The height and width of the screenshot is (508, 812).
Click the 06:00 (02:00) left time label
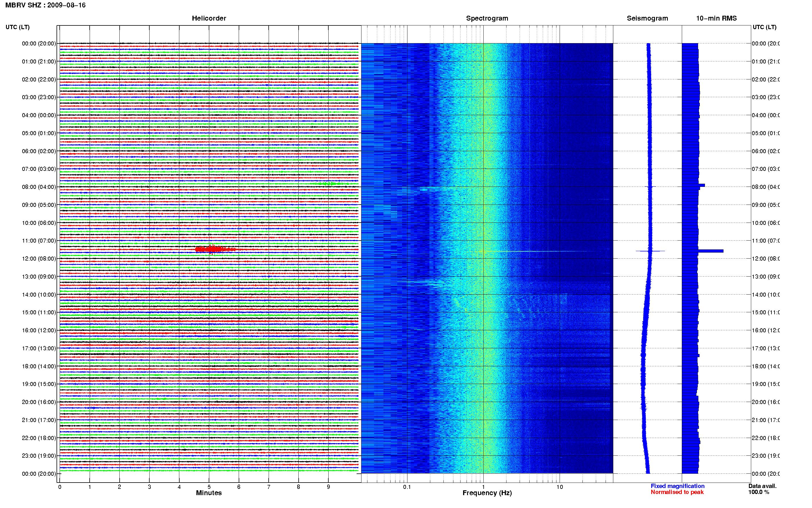tap(39, 151)
